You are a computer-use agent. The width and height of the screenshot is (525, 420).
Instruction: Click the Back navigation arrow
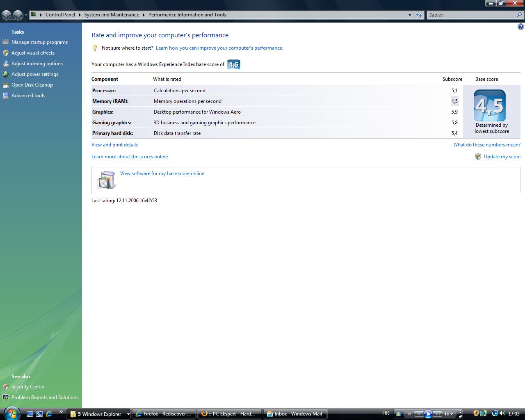tap(7, 15)
